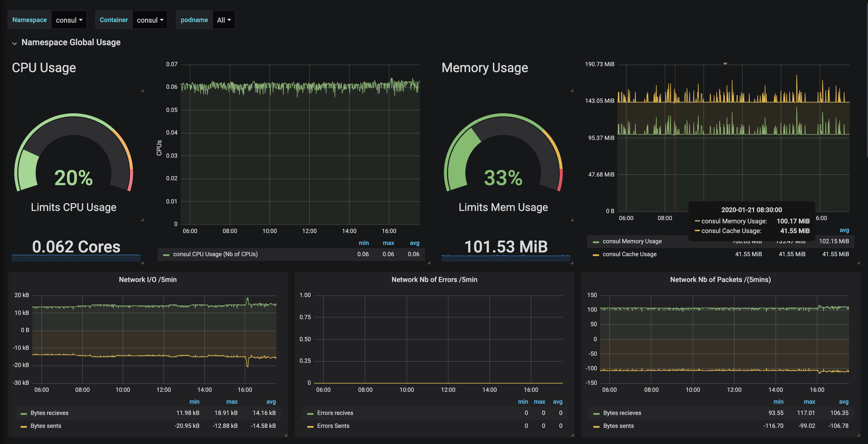Open Network Nb of Errors /5min title menu

434,280
